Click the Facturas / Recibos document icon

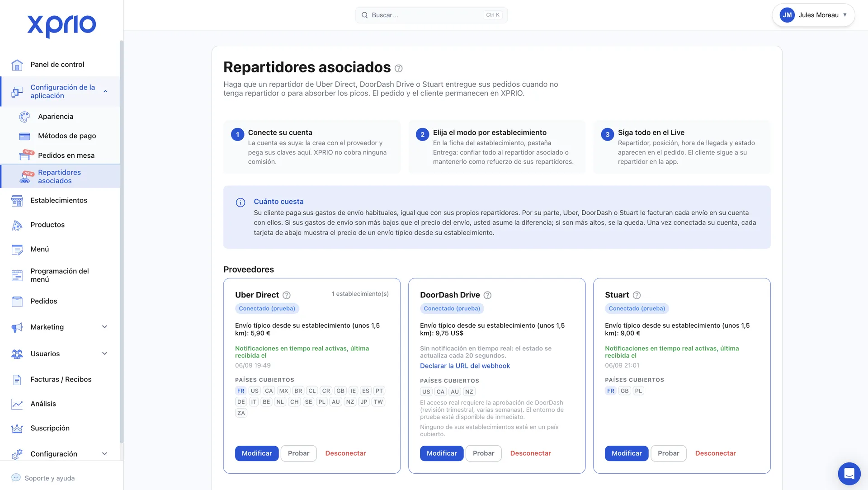pos(17,380)
